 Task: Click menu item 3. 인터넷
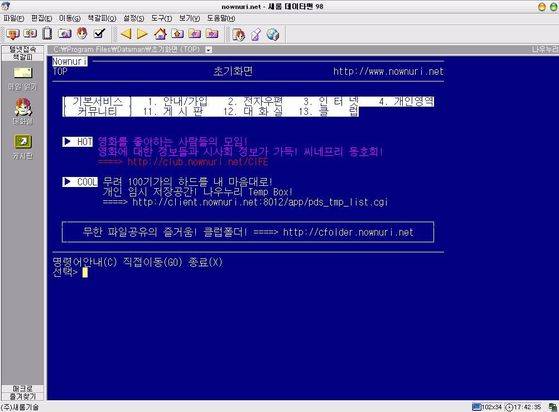coord(331,102)
